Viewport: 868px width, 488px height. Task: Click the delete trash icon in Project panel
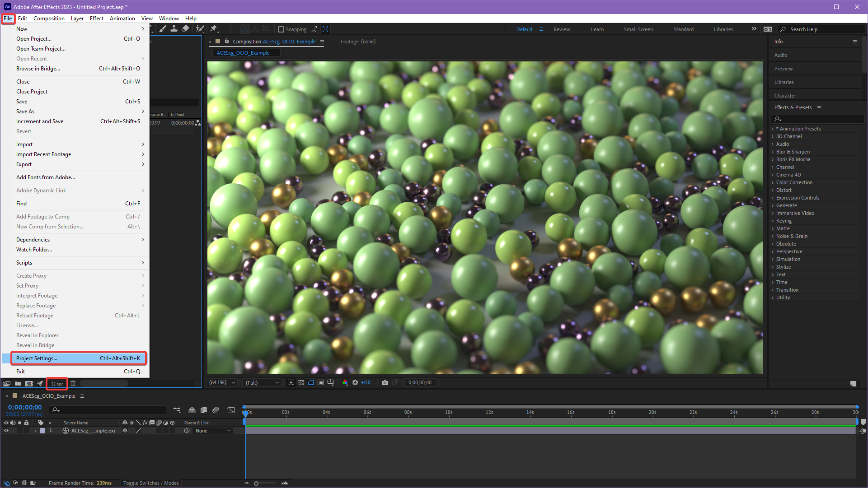pos(73,384)
